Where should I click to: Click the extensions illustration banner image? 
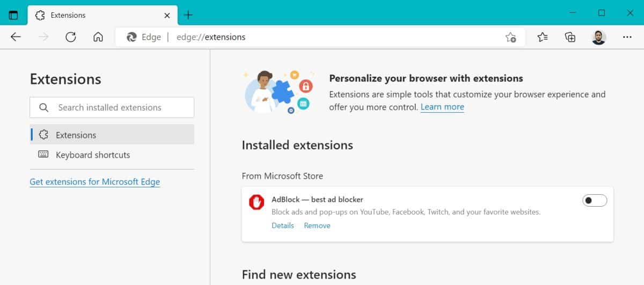pyautogui.click(x=278, y=92)
